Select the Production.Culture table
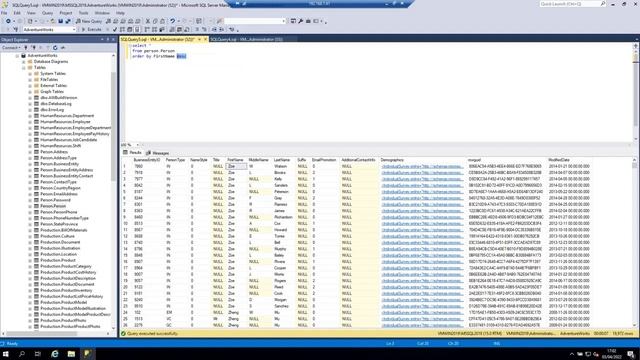Image resolution: width=640 pixels, height=360 pixels. click(x=58, y=236)
